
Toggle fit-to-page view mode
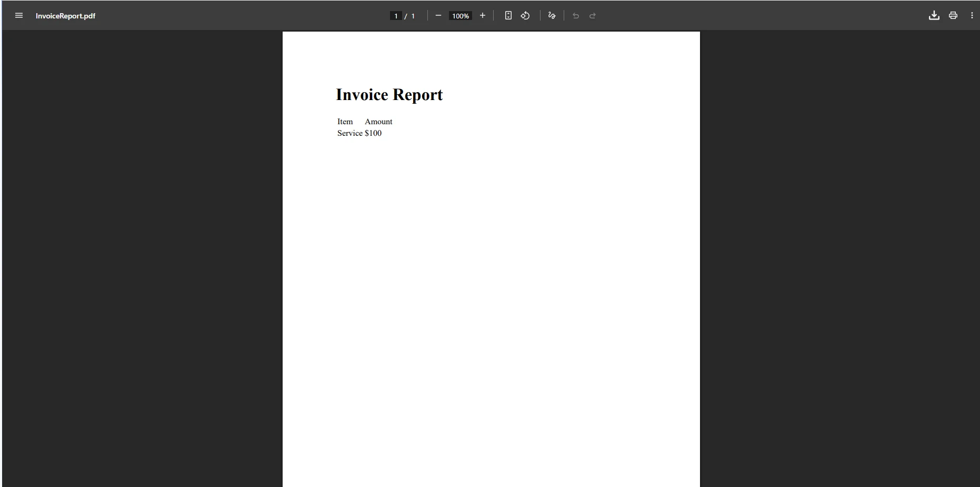(x=508, y=15)
